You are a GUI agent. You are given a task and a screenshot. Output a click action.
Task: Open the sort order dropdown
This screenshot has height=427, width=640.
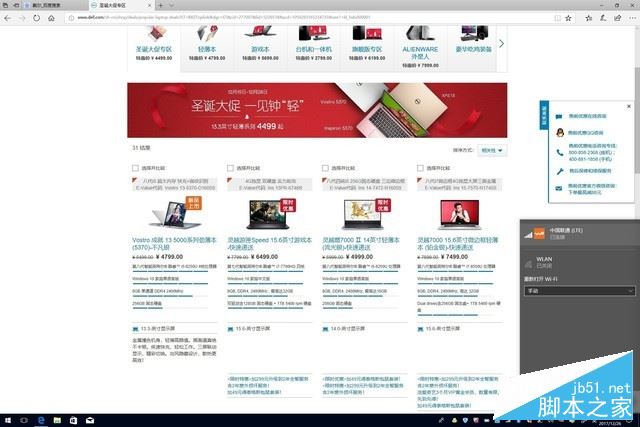click(493, 151)
